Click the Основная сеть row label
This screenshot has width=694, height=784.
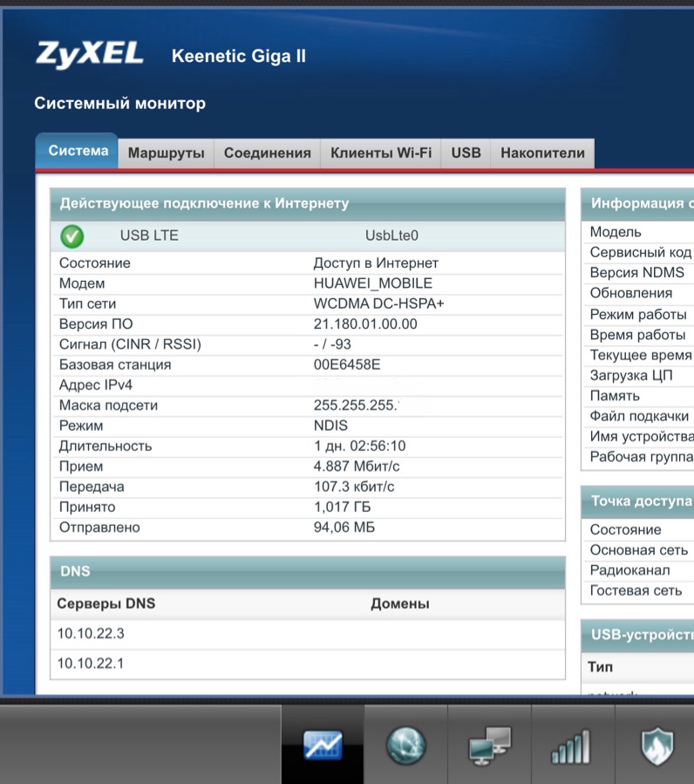[639, 550]
